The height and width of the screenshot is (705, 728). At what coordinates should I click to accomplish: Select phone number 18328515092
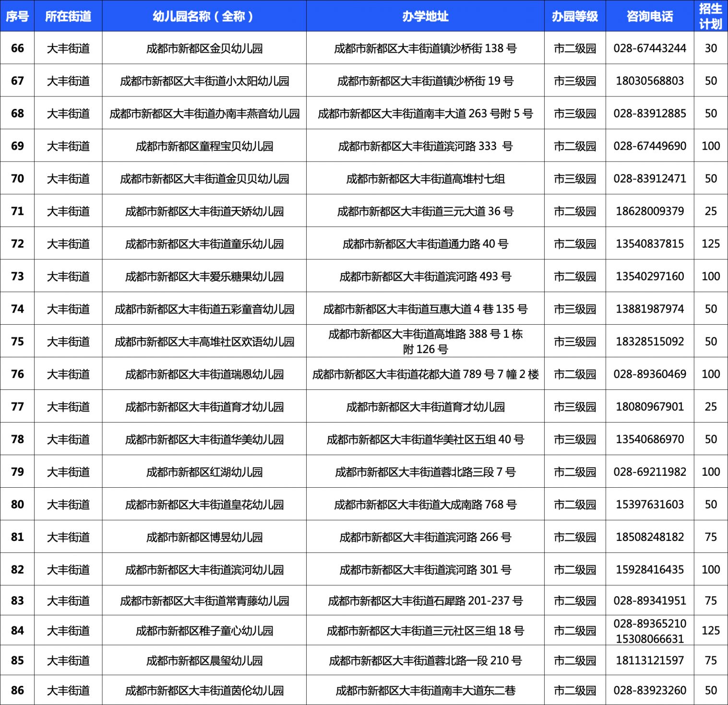650,342
